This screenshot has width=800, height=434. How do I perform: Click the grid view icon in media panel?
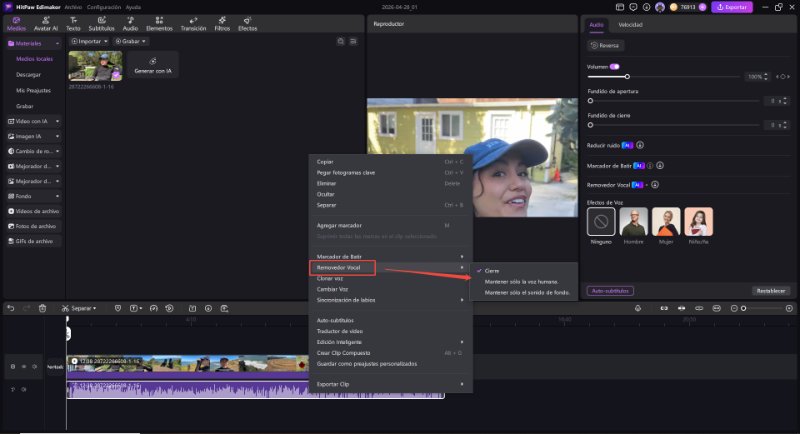(x=340, y=41)
